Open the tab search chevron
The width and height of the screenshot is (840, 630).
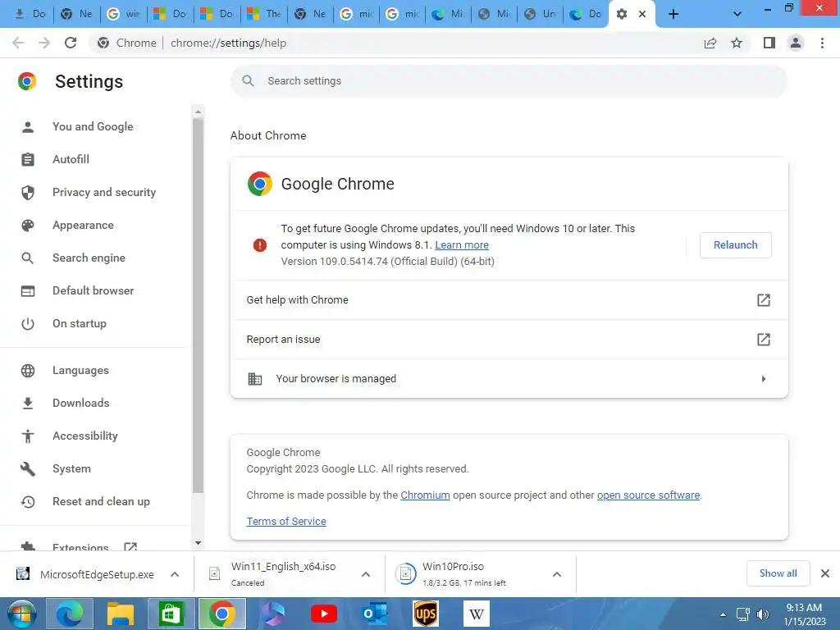(x=737, y=14)
